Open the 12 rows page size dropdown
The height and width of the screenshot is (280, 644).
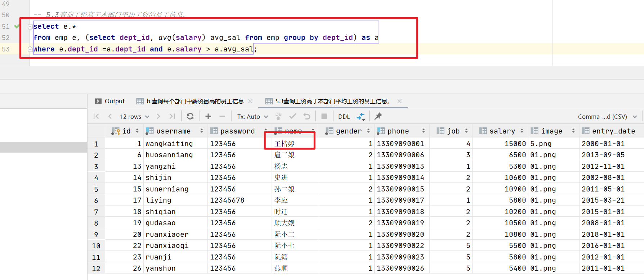tap(134, 117)
